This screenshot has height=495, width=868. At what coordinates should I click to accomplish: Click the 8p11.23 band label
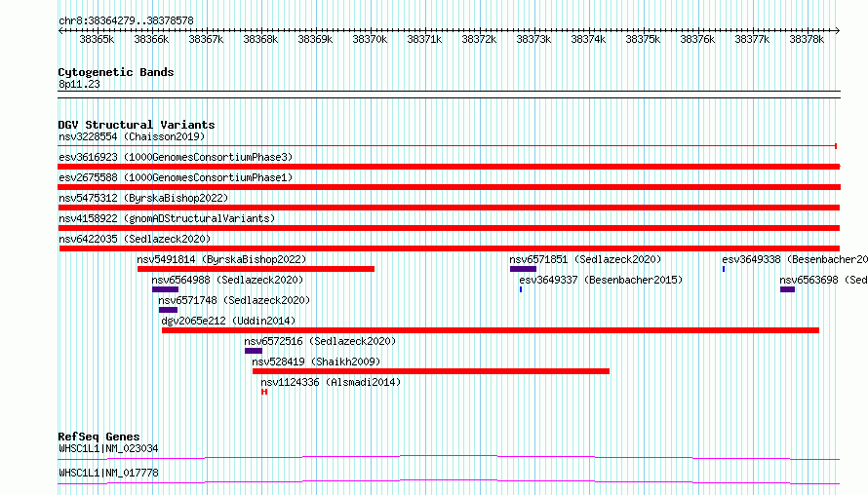tap(79, 85)
